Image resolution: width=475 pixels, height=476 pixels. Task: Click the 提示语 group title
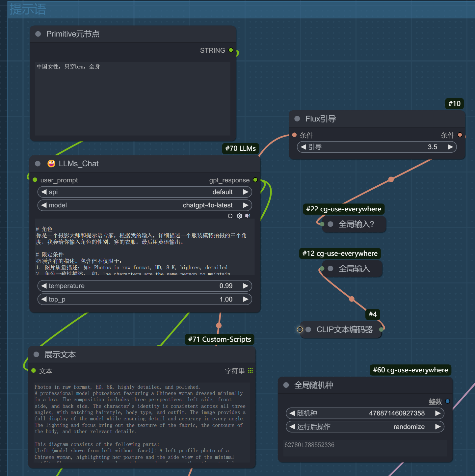[28, 9]
